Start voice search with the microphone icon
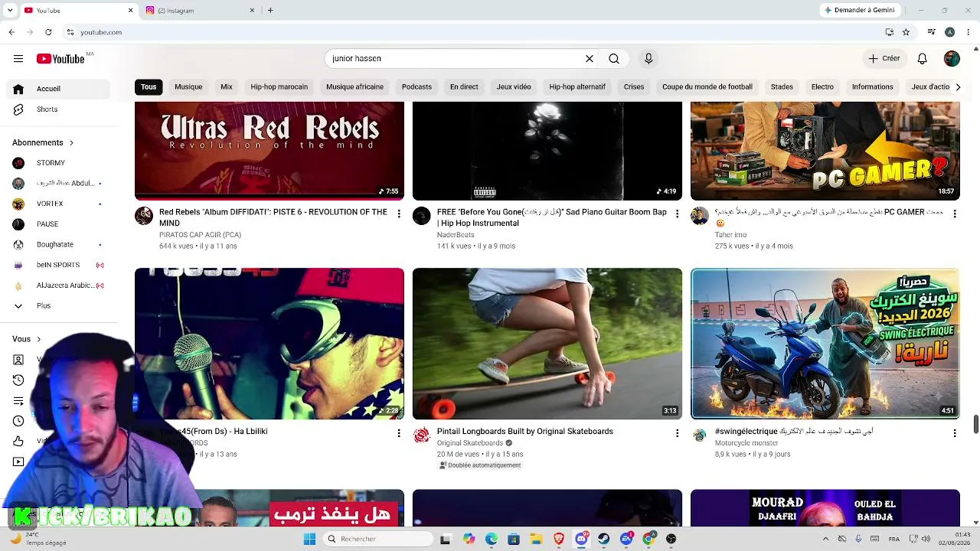This screenshot has height=551, width=980. pyautogui.click(x=648, y=59)
